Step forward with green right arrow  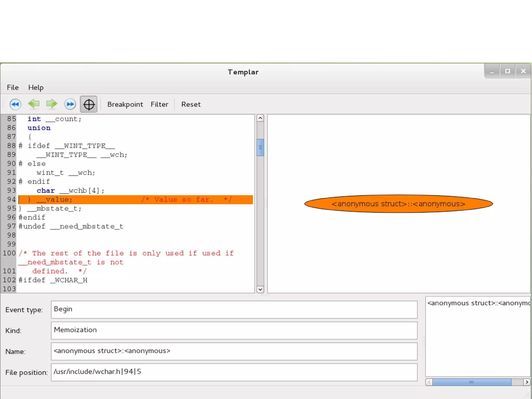[x=52, y=104]
